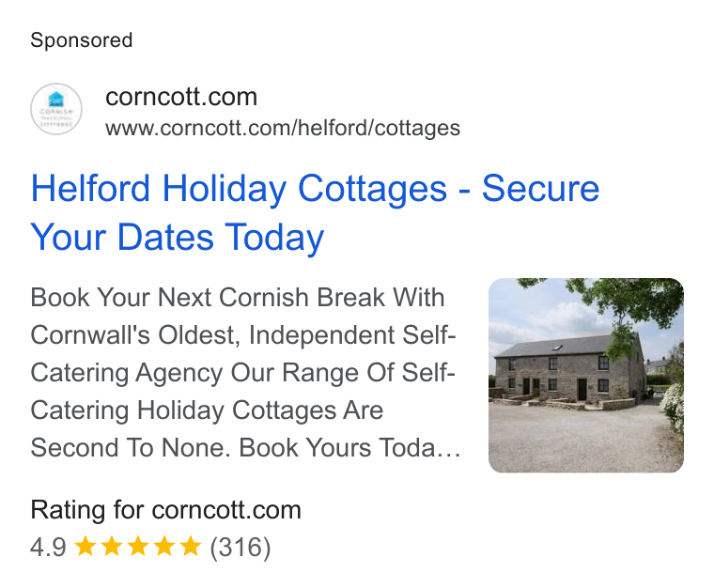The width and height of the screenshot is (714, 588).
Task: Open the (316) review count
Action: click(x=240, y=547)
